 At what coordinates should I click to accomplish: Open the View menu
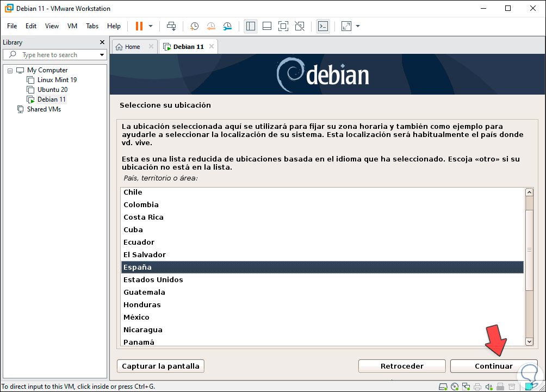(52, 26)
